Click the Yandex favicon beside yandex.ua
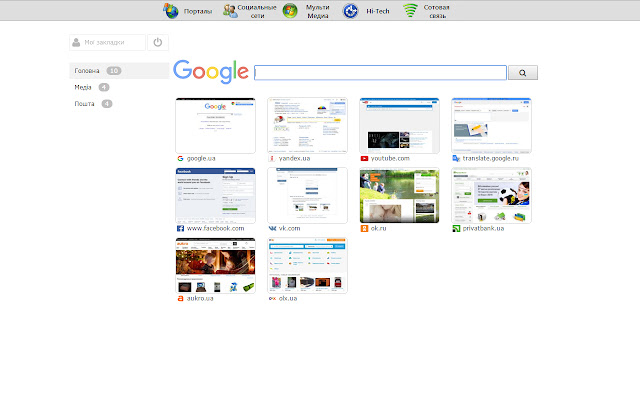 click(272, 158)
